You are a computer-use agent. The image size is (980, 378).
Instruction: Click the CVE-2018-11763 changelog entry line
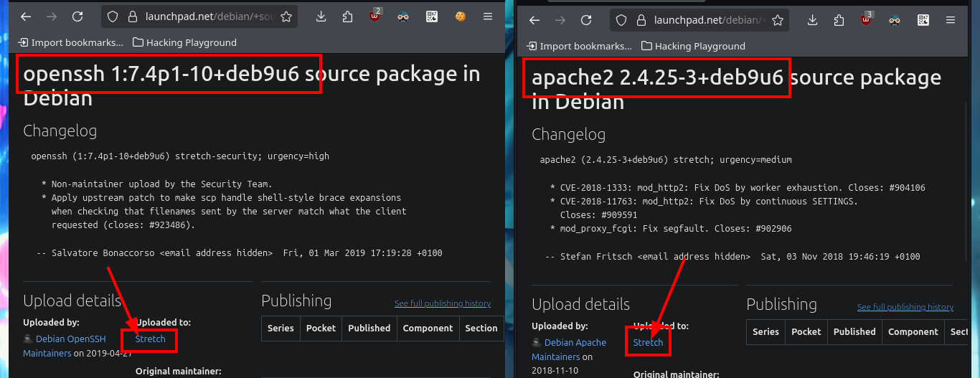coord(704,202)
